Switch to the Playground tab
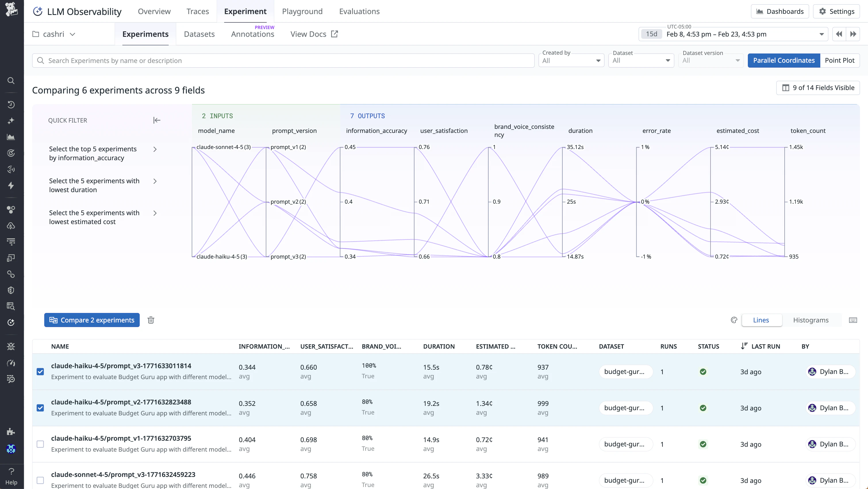The image size is (868, 489). [302, 11]
